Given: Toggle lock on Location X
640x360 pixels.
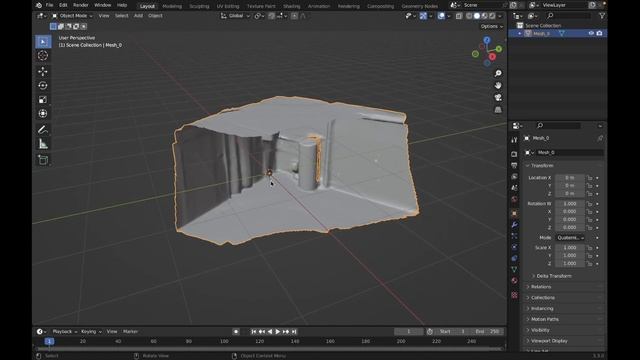Looking at the screenshot, I should pos(590,178).
